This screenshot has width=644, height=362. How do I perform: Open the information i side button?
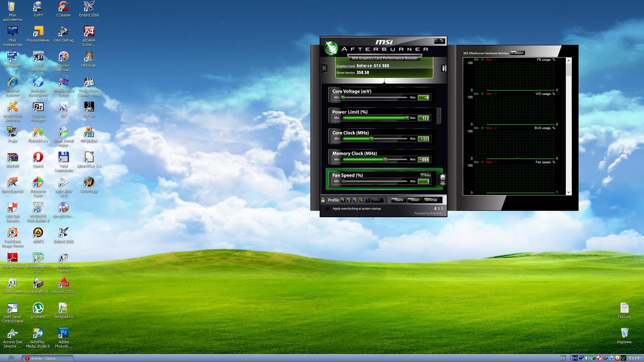click(444, 68)
